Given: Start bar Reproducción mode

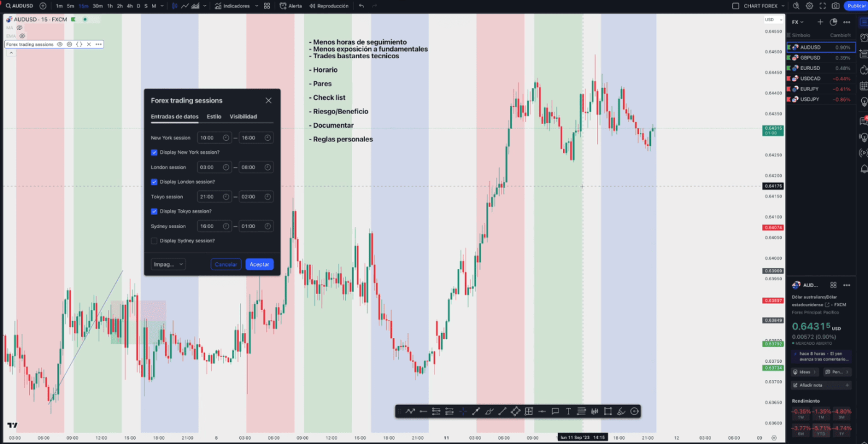Looking at the screenshot, I should point(329,6).
